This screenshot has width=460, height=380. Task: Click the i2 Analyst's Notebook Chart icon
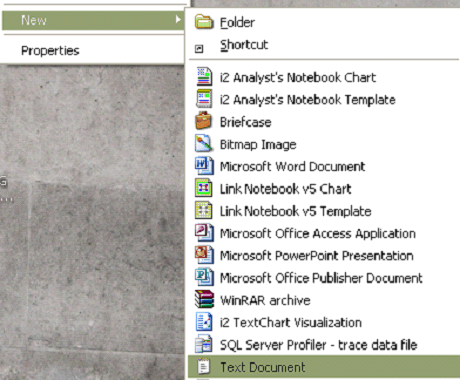(204, 76)
